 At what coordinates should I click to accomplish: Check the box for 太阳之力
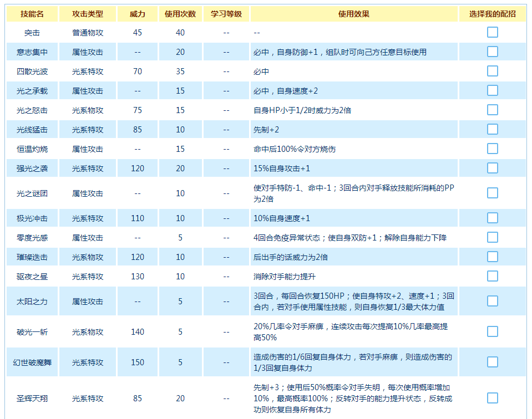pos(492,301)
